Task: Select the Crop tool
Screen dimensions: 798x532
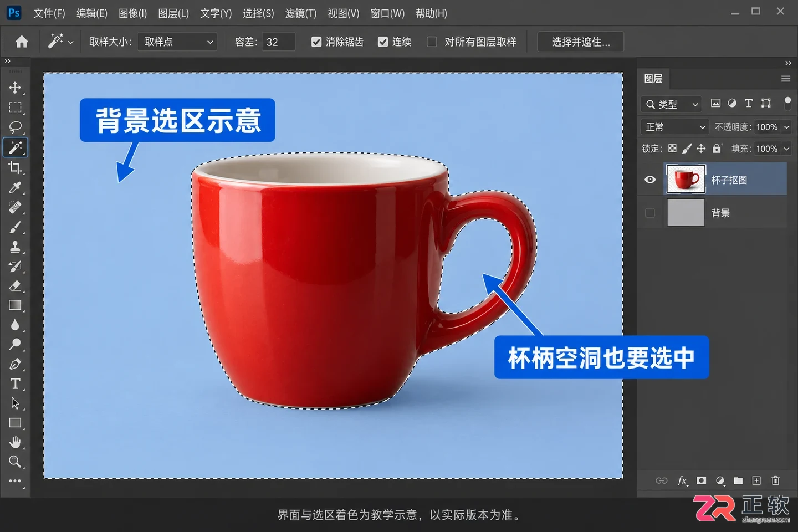Action: [x=15, y=167]
